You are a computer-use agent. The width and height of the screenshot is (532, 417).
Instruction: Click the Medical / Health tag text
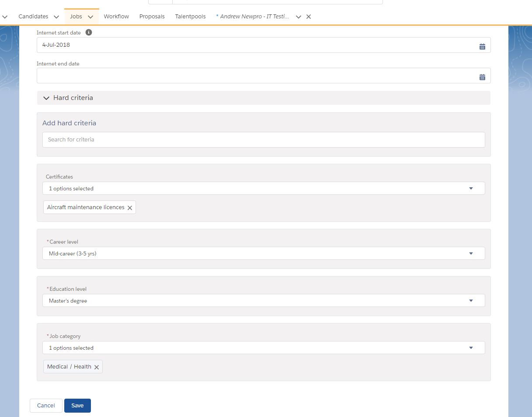pos(69,367)
